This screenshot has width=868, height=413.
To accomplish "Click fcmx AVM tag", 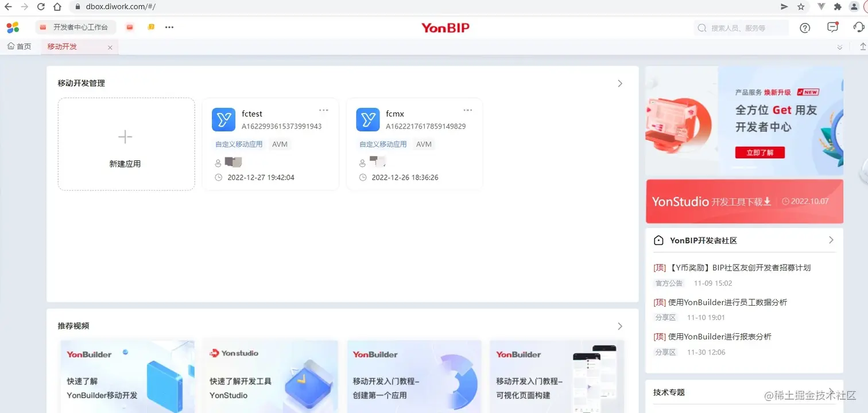I will tap(424, 144).
